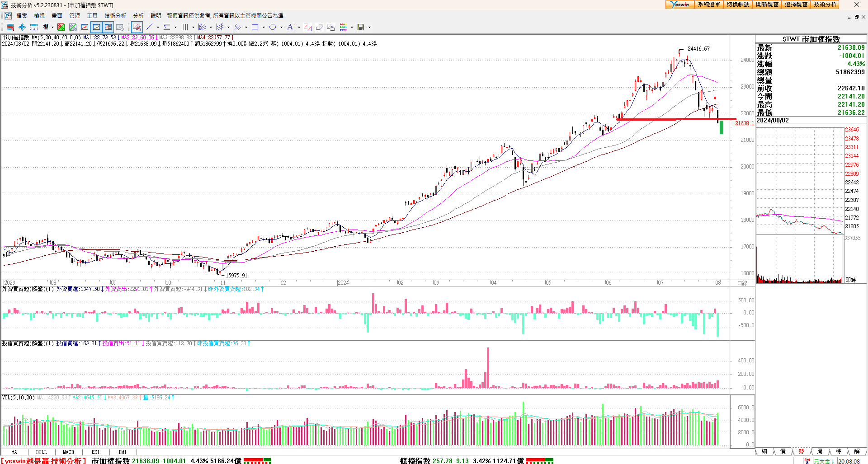Click the small trend chart window icon
Screen dimensions: 868x464
[x=85, y=27]
